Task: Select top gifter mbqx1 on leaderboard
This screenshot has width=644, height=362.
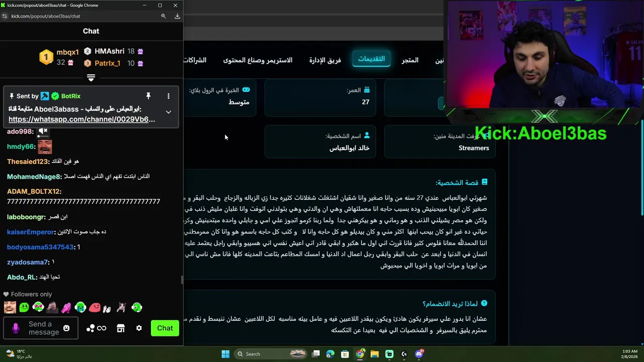Action: (x=67, y=52)
